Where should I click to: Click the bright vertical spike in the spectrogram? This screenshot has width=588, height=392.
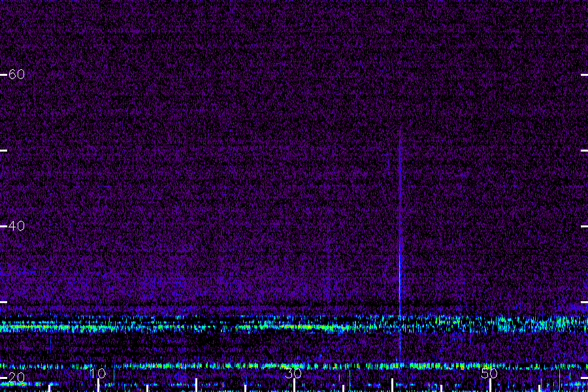click(400, 244)
